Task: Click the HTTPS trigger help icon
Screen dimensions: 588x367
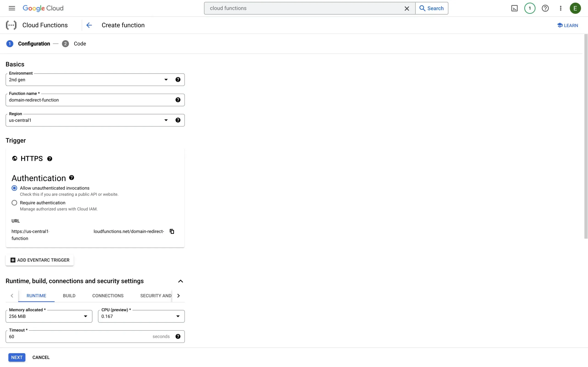Action: coord(50,158)
